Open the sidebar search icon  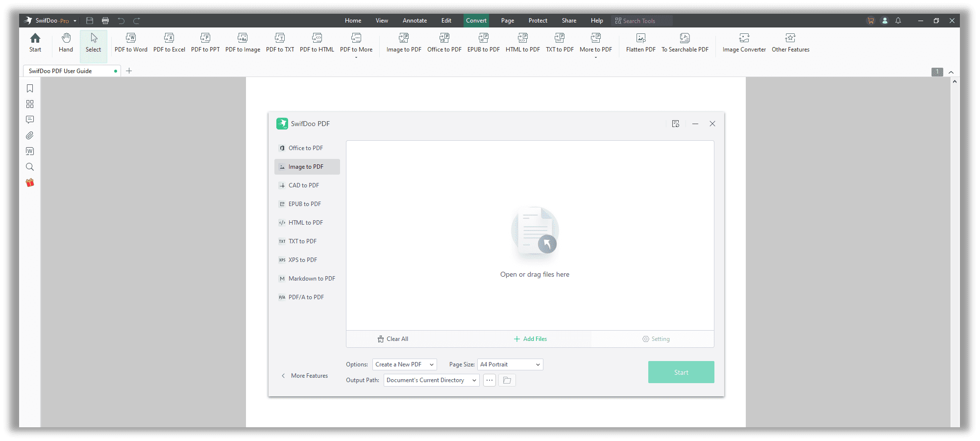[x=30, y=167]
